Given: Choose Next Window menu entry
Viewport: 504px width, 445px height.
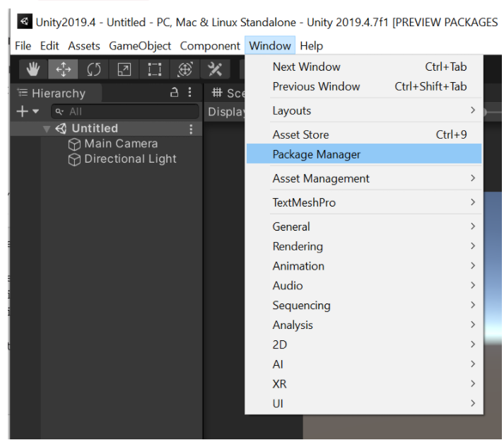Looking at the screenshot, I should pyautogui.click(x=364, y=67).
